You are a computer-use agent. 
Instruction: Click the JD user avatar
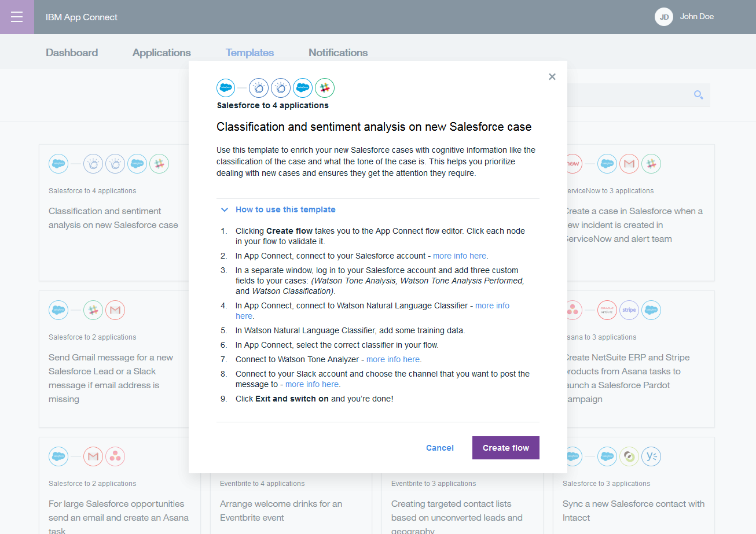(664, 17)
